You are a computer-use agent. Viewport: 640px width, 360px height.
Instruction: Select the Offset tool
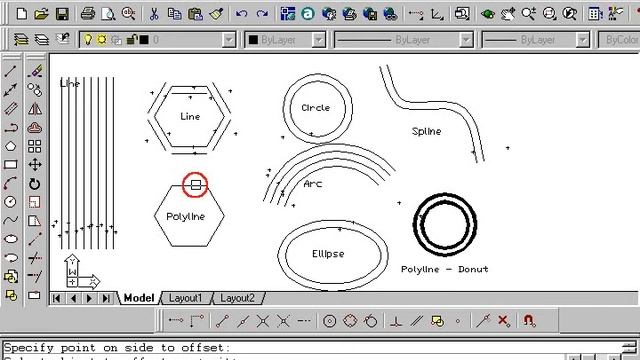click(x=35, y=128)
